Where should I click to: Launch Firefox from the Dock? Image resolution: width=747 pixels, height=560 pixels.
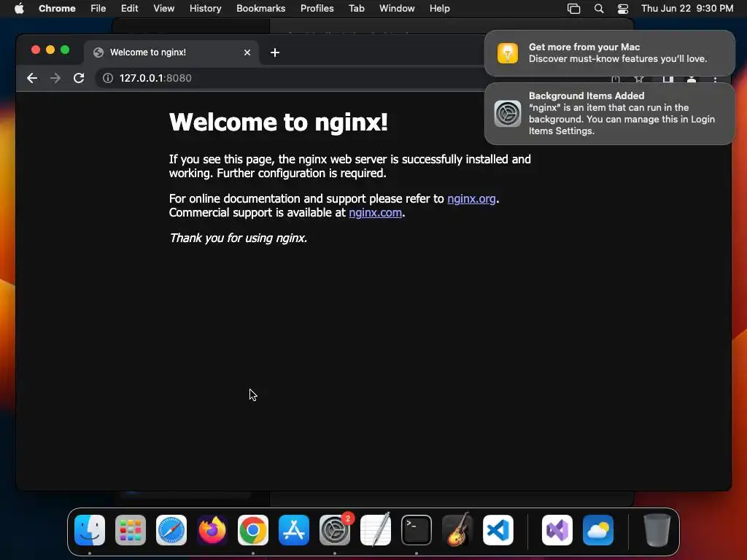click(x=212, y=530)
